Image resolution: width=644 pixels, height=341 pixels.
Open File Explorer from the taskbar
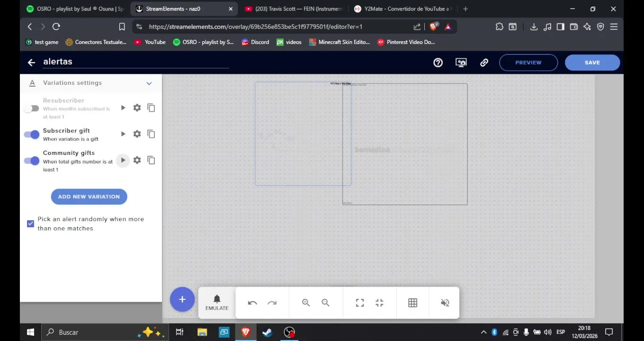202,332
